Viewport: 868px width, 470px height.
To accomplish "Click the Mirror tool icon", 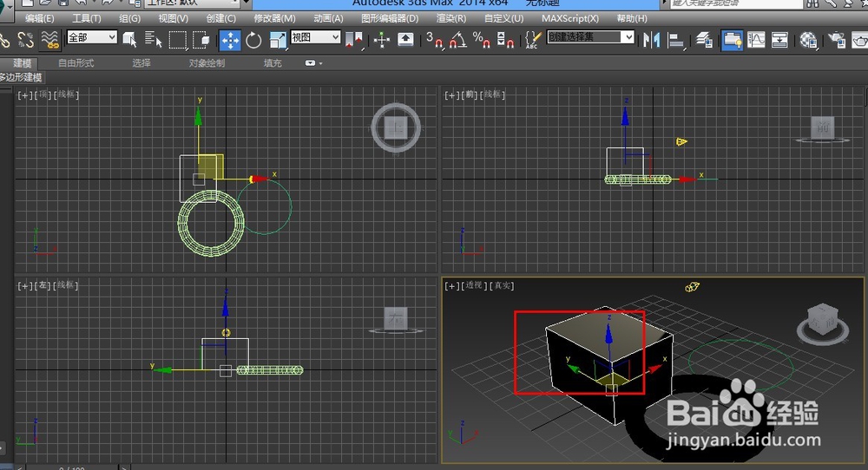I will click(652, 40).
